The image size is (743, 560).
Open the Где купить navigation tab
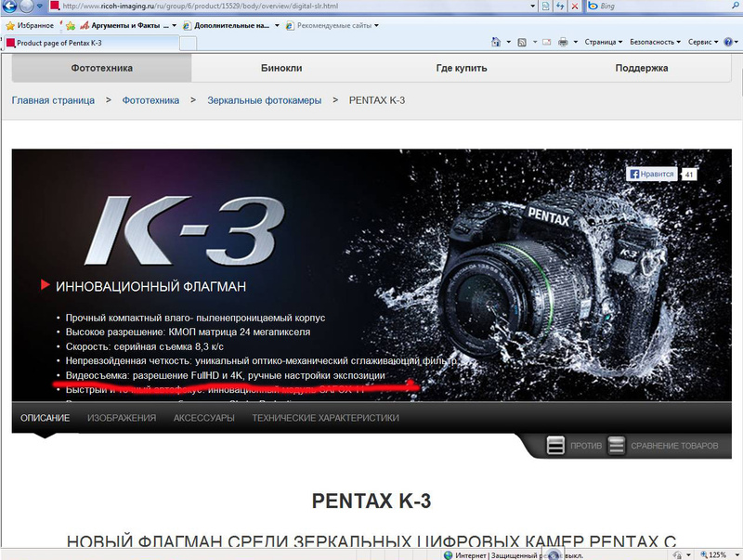(x=461, y=68)
